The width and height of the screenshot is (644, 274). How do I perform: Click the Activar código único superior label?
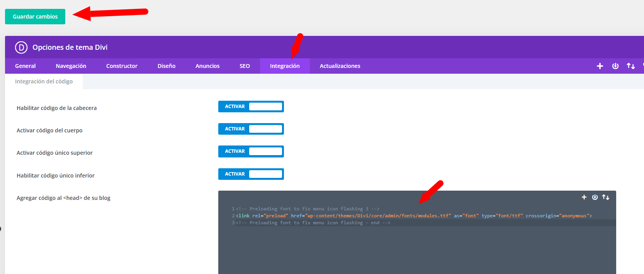54,153
